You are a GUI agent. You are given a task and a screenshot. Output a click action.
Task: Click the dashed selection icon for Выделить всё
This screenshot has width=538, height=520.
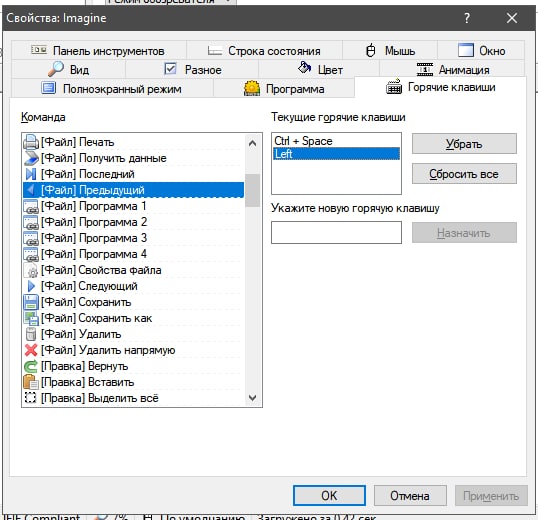[x=31, y=398]
